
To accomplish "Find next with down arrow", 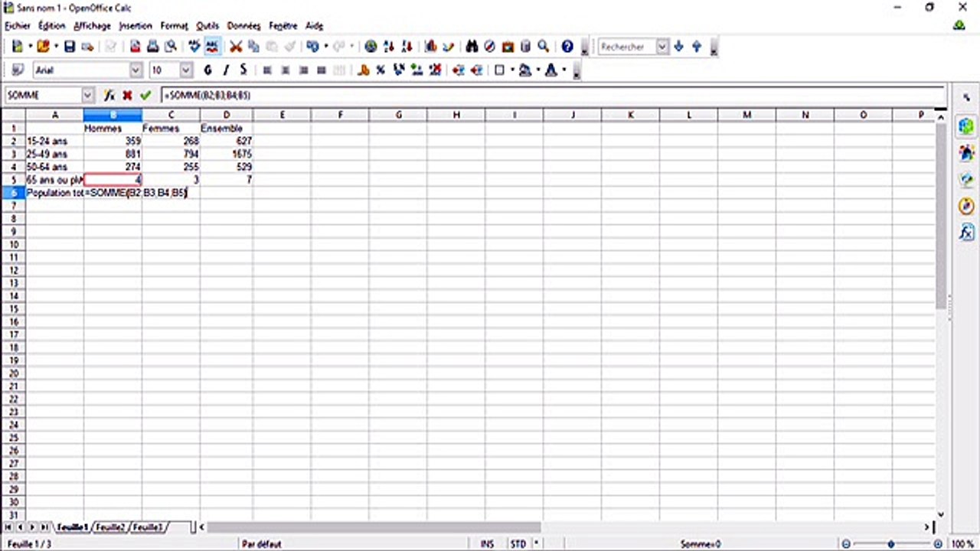I will pyautogui.click(x=678, y=47).
